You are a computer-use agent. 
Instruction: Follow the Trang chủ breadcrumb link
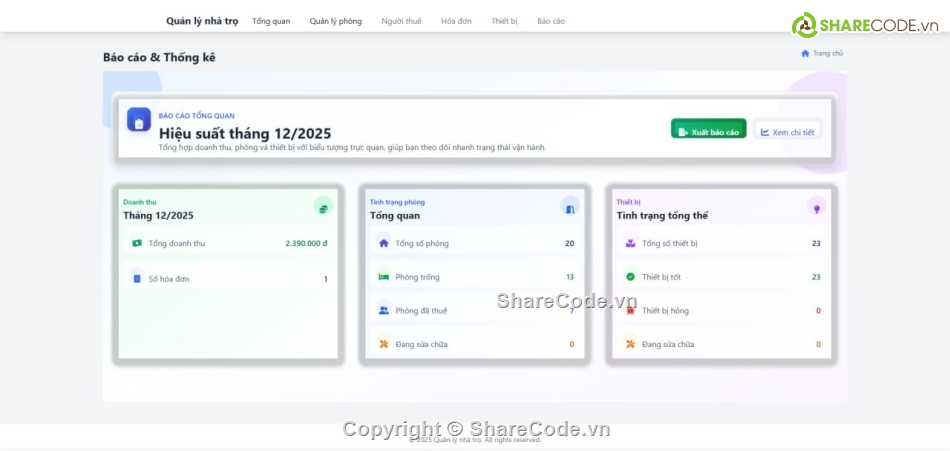click(828, 53)
